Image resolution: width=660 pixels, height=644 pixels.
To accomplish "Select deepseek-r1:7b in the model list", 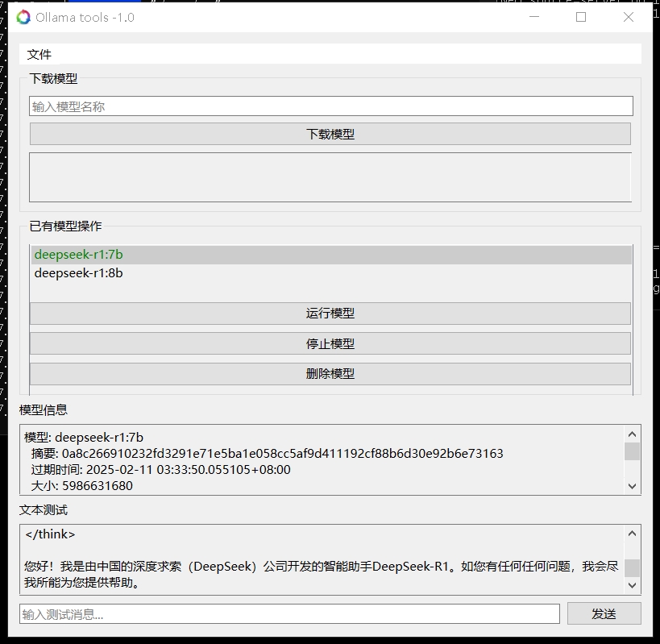I will 331,255.
